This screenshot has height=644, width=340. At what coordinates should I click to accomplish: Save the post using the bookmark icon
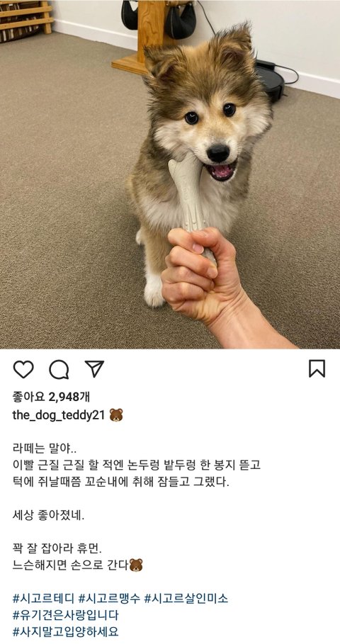317,368
